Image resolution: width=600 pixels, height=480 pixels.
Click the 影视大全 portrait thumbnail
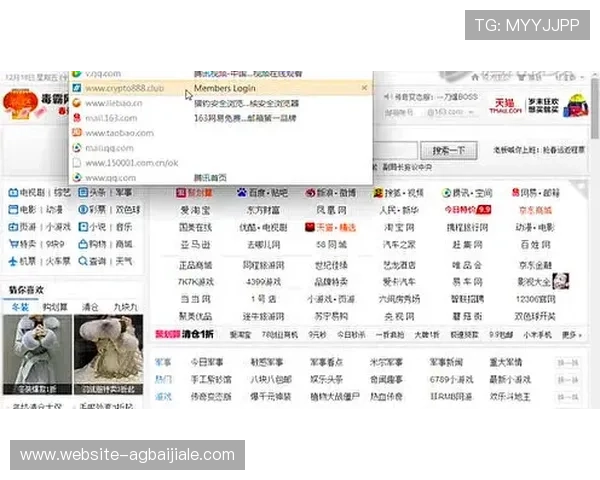[x=561, y=281]
